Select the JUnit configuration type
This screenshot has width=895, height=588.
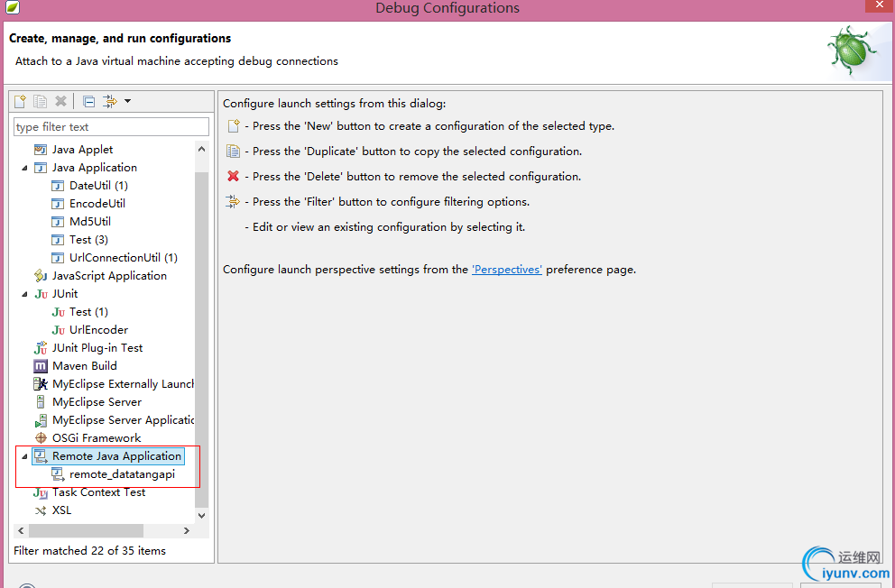click(x=64, y=294)
